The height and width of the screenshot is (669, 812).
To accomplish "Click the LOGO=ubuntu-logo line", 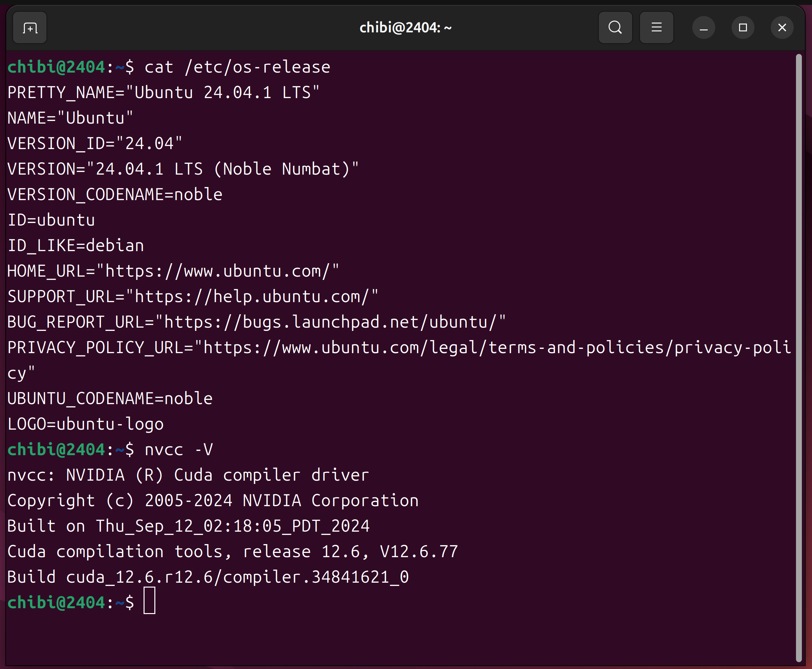I will click(x=86, y=424).
